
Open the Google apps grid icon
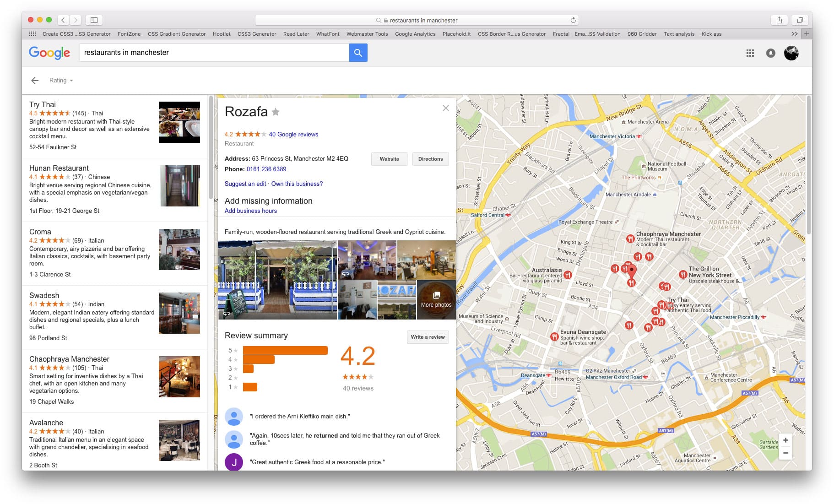[750, 53]
